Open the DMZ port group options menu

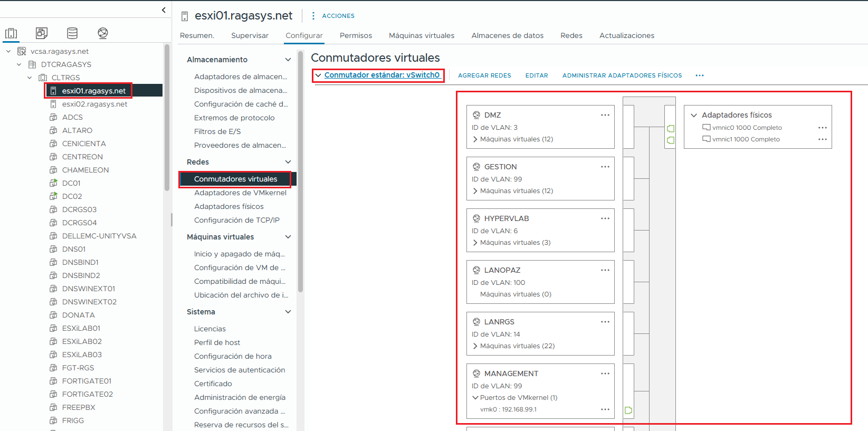(605, 115)
